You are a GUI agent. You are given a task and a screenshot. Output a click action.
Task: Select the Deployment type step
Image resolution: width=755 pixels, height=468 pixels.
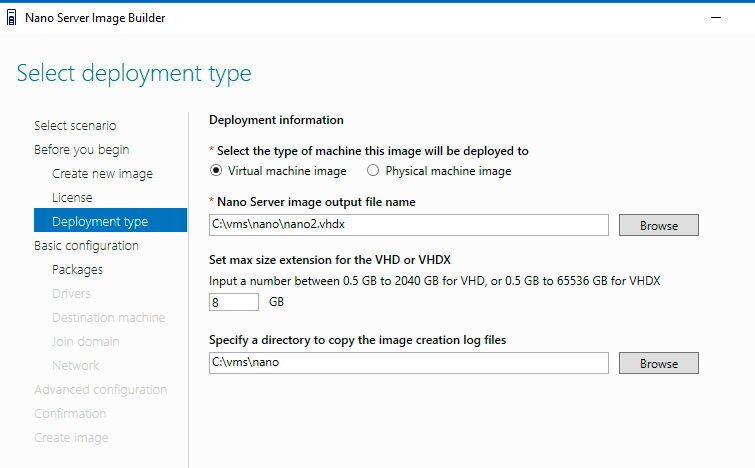point(110,220)
